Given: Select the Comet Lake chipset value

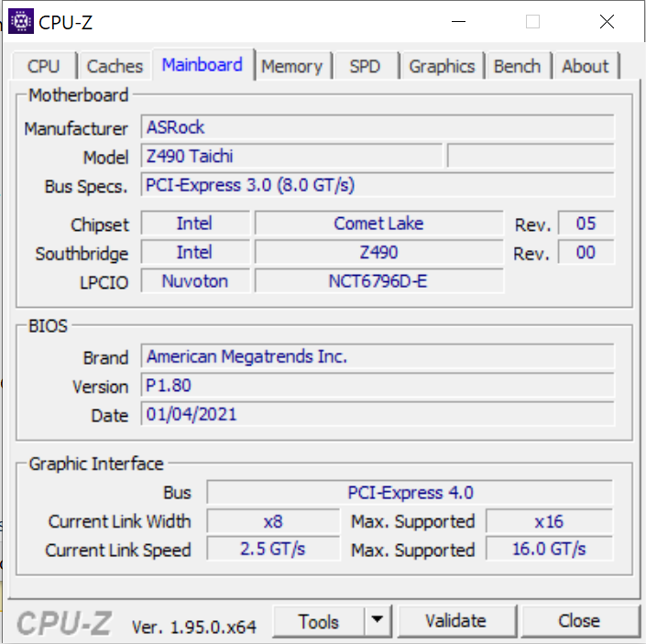Looking at the screenshot, I should (x=379, y=224).
